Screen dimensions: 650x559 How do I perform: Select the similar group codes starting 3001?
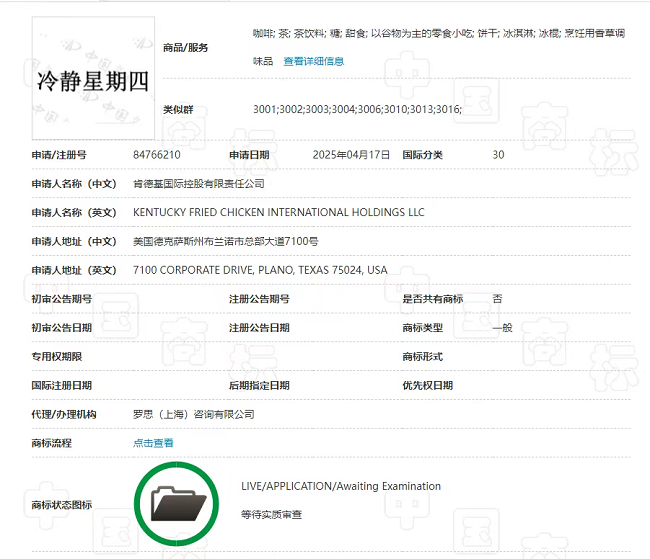[357, 108]
